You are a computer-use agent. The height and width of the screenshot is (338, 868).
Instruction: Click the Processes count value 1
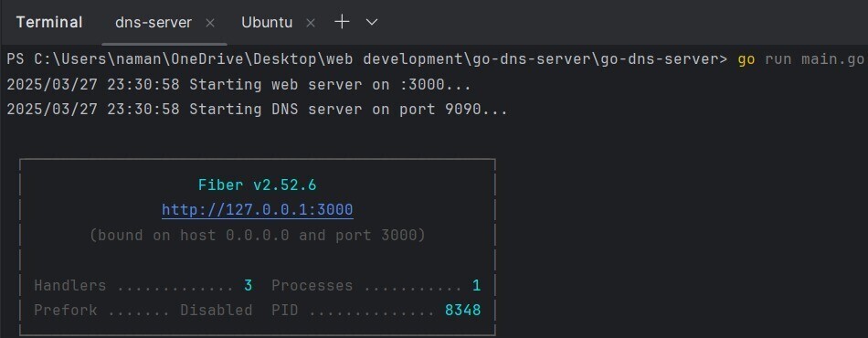tap(476, 285)
